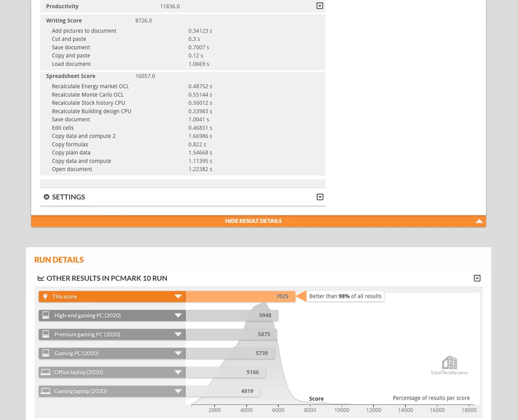Click the 4819 score bar
Viewport: 518px width, 420px height.
pyautogui.click(x=223, y=392)
